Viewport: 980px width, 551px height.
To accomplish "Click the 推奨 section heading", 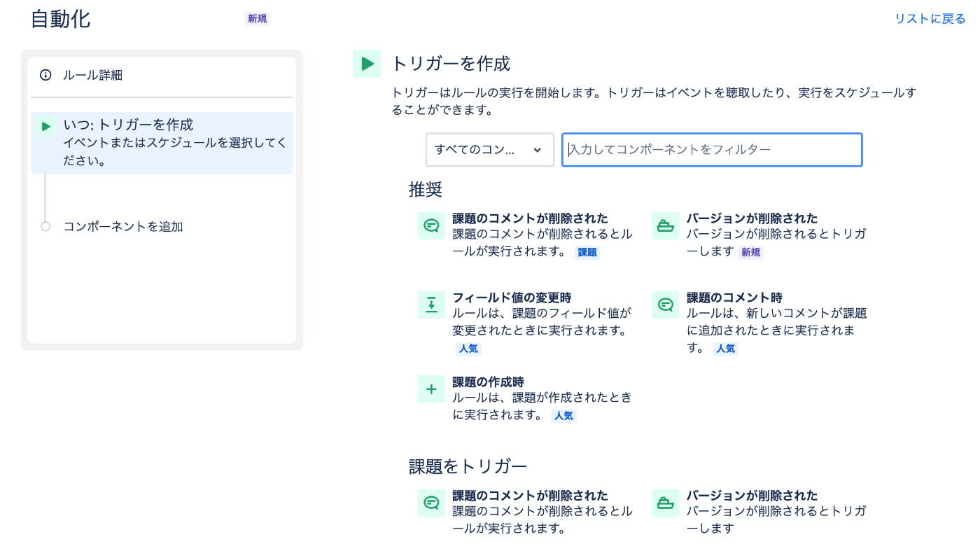I will (426, 190).
